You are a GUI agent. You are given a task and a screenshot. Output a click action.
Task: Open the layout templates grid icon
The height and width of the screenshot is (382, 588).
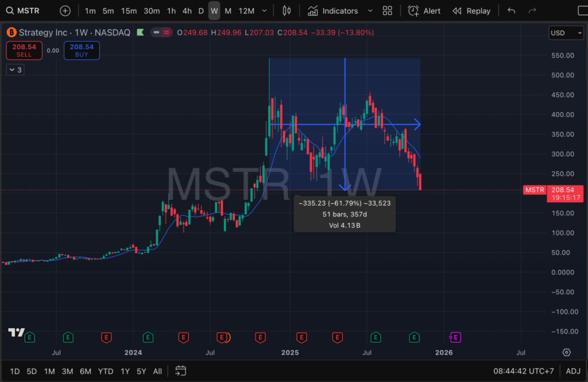[388, 11]
